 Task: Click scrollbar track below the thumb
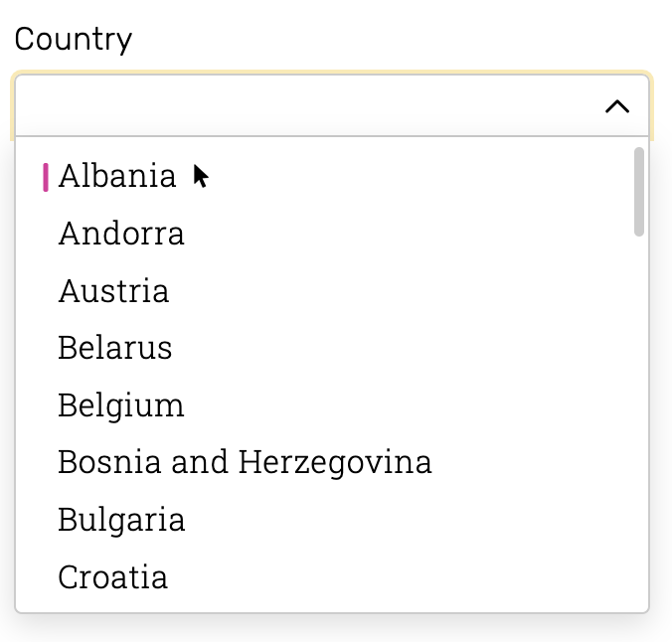[x=638, y=420]
